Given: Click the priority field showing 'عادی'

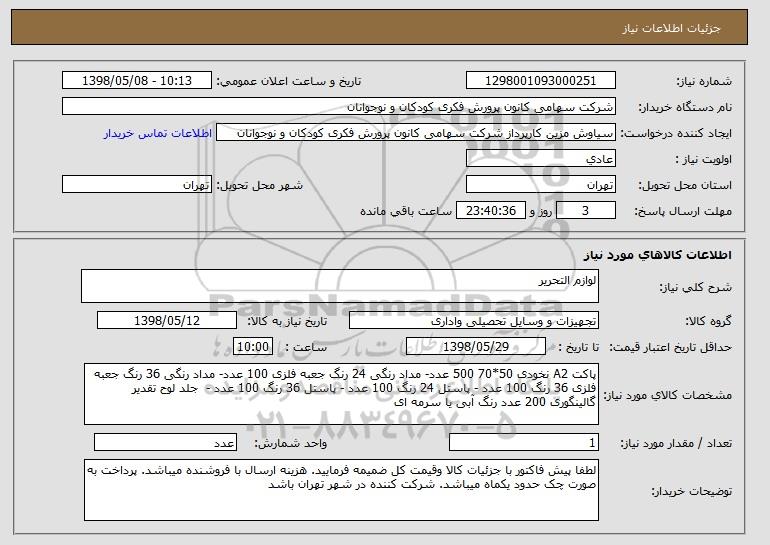Looking at the screenshot, I should point(541,159).
